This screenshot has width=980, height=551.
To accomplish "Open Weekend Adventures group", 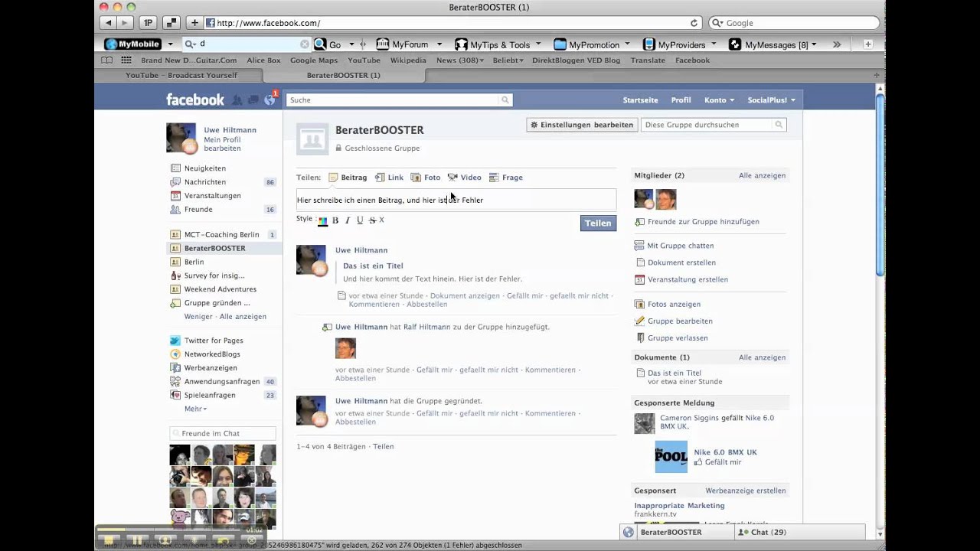I will point(220,289).
